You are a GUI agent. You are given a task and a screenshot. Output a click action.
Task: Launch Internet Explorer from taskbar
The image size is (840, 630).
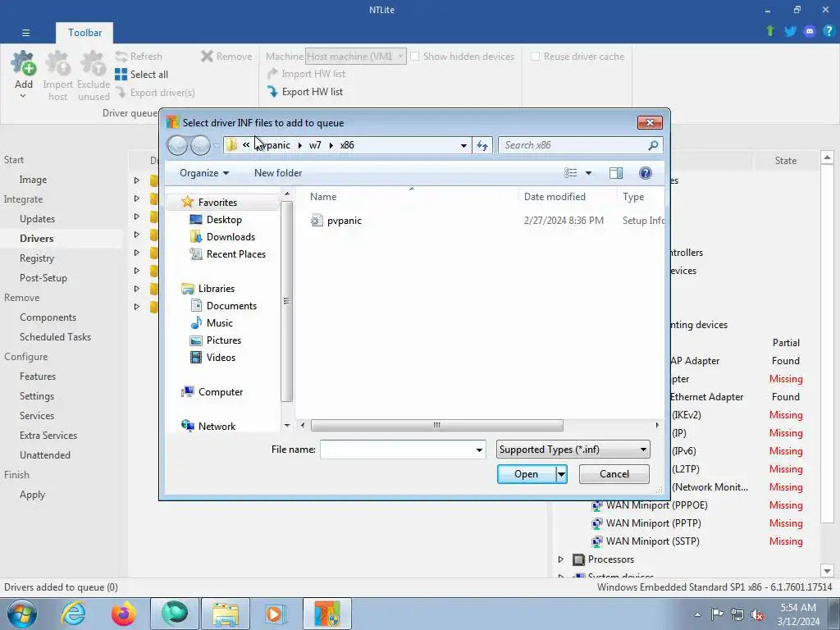(72, 614)
